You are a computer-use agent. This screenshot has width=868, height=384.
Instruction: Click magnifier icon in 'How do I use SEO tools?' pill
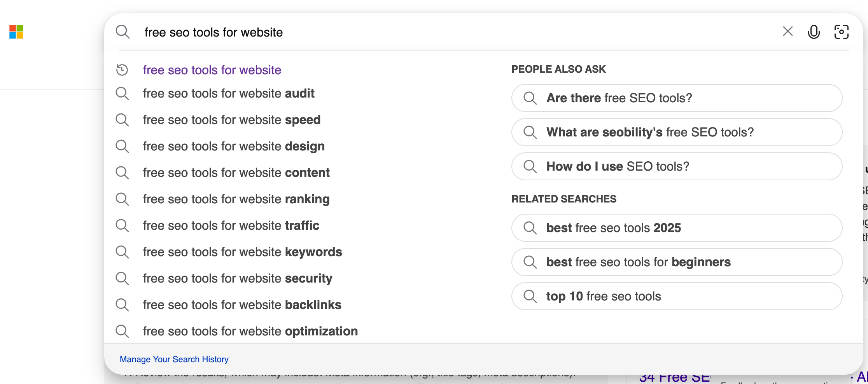(x=530, y=166)
